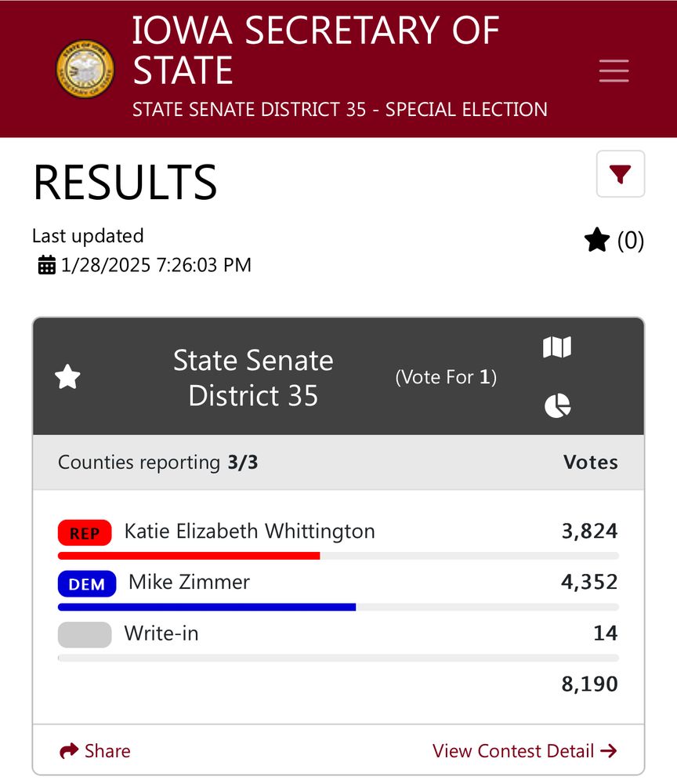Open the red filter funnel button
This screenshot has height=784, width=677.
coord(620,173)
